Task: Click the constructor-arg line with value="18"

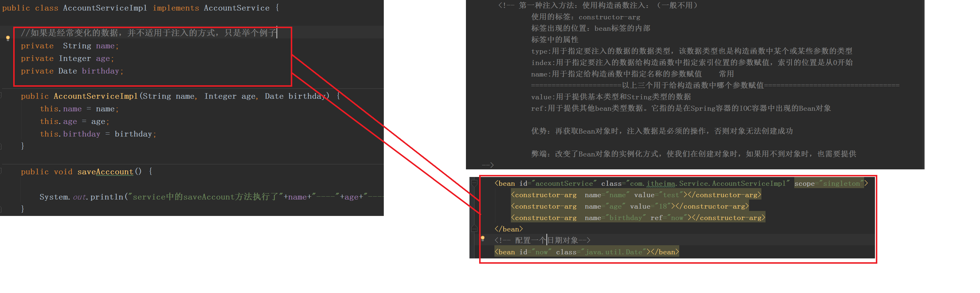Action: click(630, 206)
